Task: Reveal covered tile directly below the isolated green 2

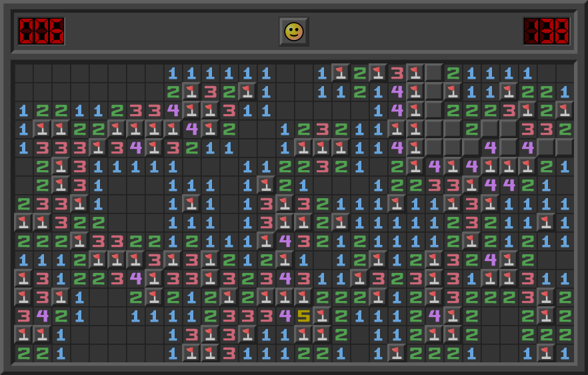Action: click(472, 147)
